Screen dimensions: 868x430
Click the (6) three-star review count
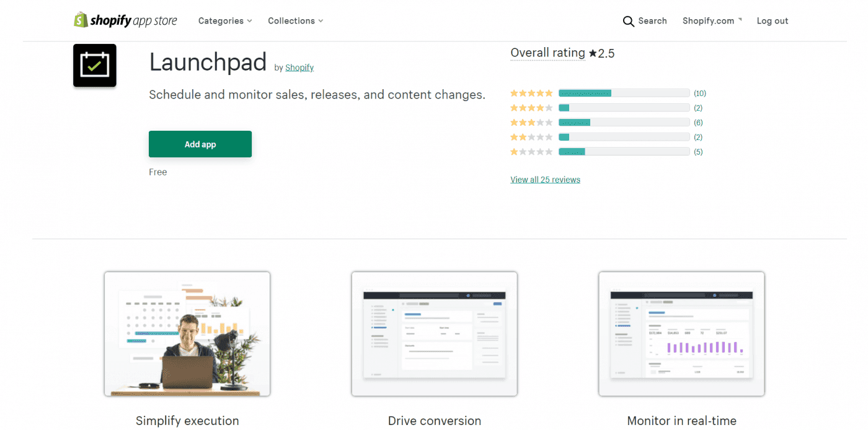[x=698, y=123]
